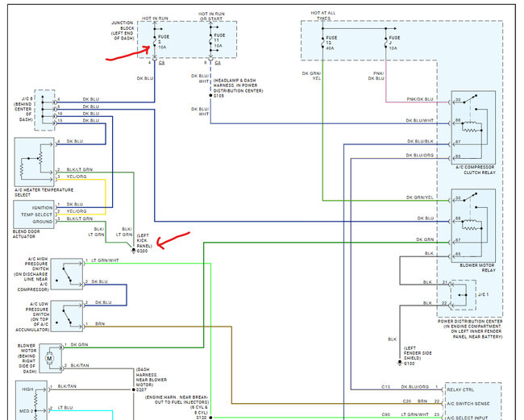The height and width of the screenshot is (420, 524).
Task: Select the 'FUSE J 10A' text
Action: pyautogui.click(x=394, y=43)
